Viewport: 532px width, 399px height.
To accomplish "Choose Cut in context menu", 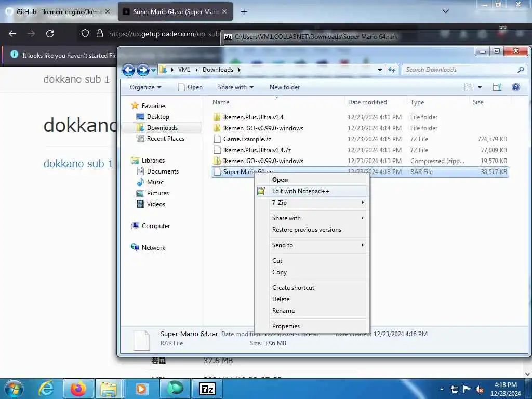I will (312, 261).
